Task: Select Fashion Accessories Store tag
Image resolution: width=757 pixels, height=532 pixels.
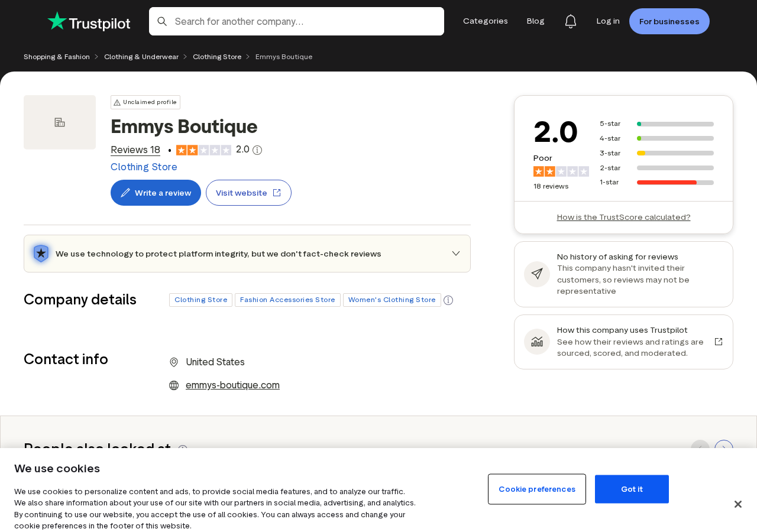Action: (x=287, y=300)
